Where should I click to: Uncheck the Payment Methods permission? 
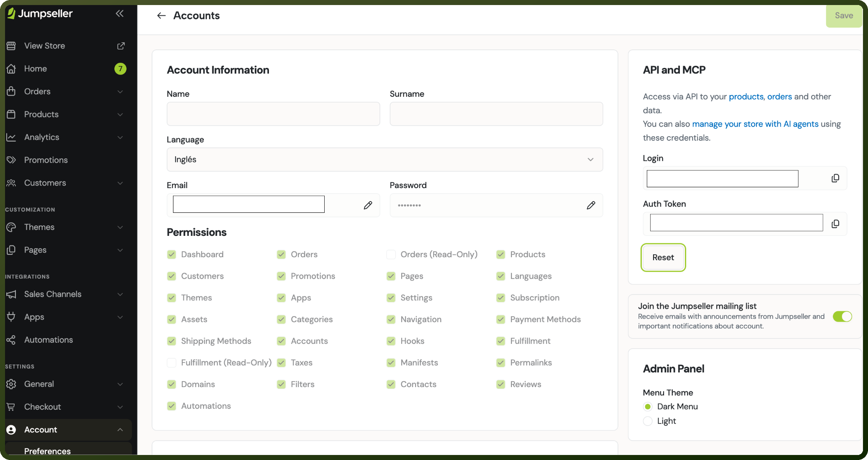pyautogui.click(x=501, y=319)
